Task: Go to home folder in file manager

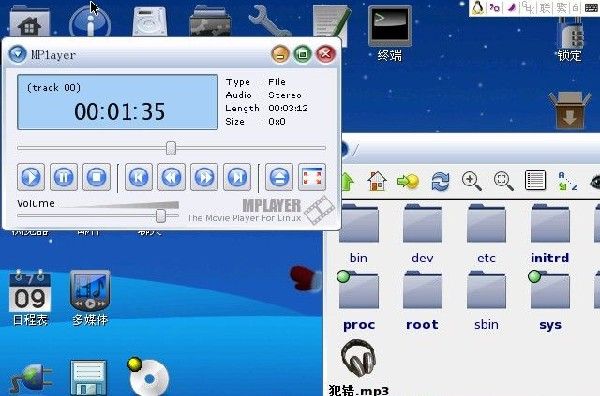Action: click(377, 181)
